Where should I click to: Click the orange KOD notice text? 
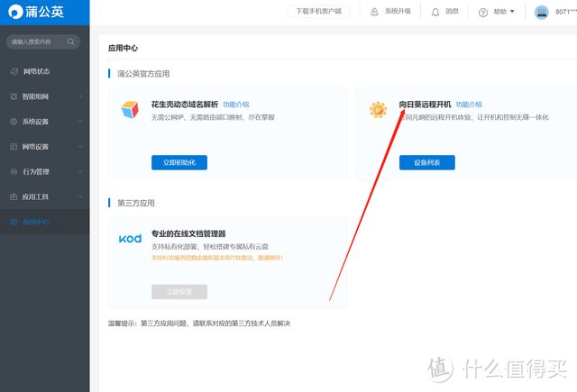coord(217,258)
